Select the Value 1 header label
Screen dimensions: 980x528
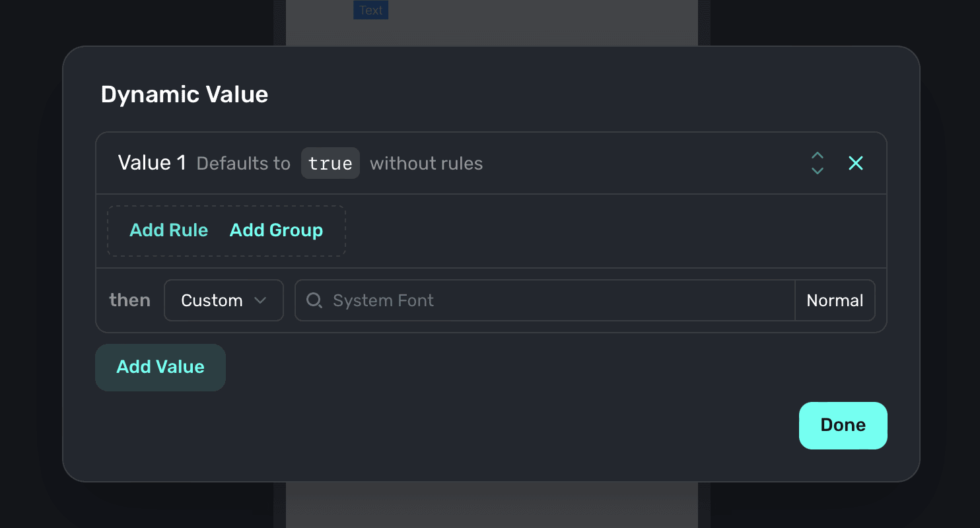152,163
